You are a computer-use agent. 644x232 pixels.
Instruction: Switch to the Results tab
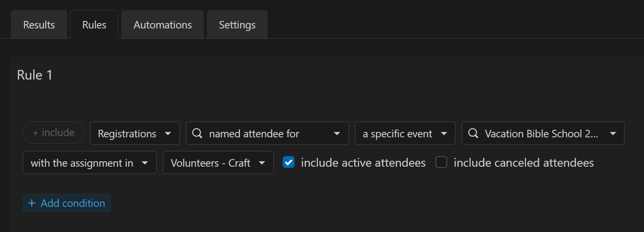39,25
